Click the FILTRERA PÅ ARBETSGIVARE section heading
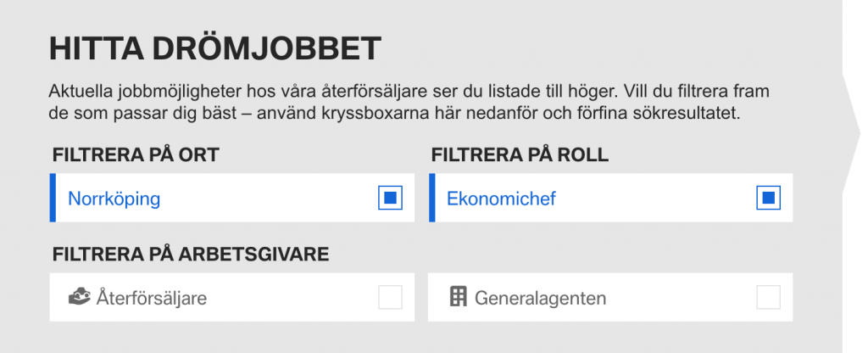 [191, 255]
